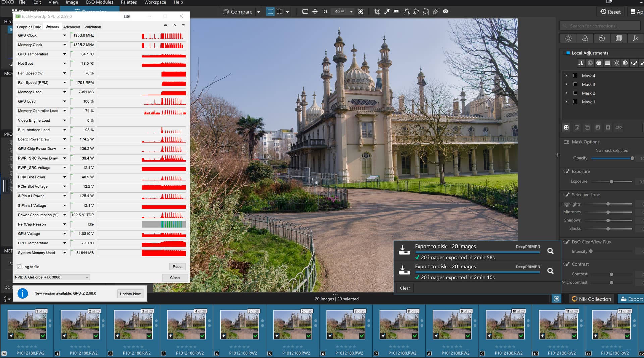Open the fx effects palette

(x=635, y=38)
